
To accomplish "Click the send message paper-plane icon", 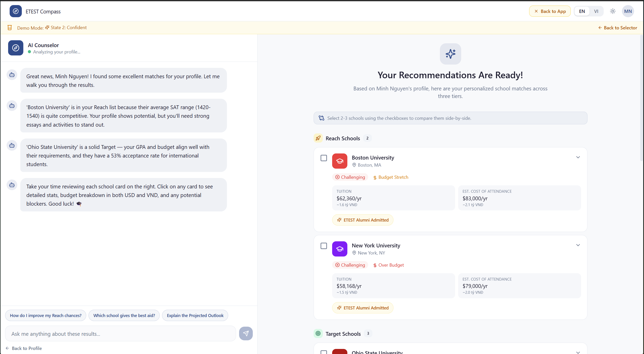I will [x=246, y=333].
